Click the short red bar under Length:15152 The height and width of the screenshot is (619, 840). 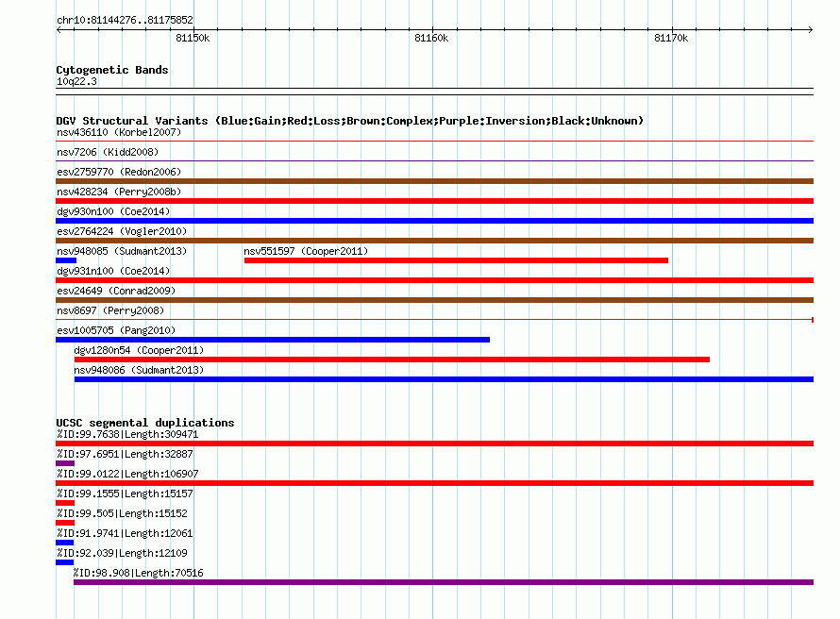click(x=65, y=523)
